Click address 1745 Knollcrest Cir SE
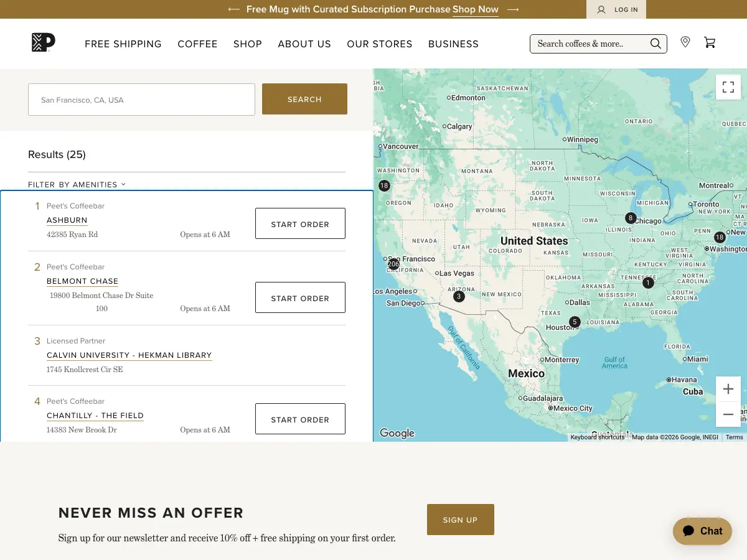The height and width of the screenshot is (560, 747). point(85,370)
